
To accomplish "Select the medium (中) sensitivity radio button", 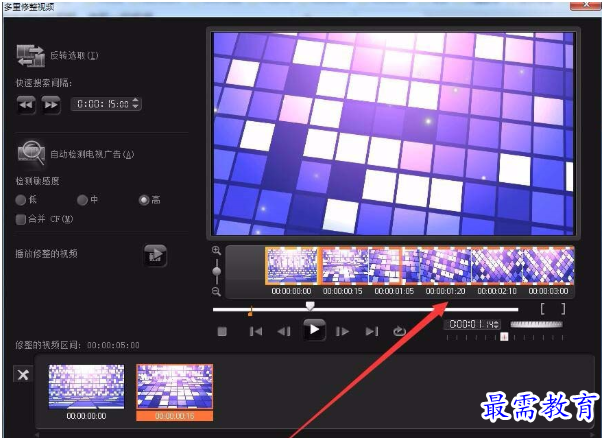I will (x=82, y=200).
